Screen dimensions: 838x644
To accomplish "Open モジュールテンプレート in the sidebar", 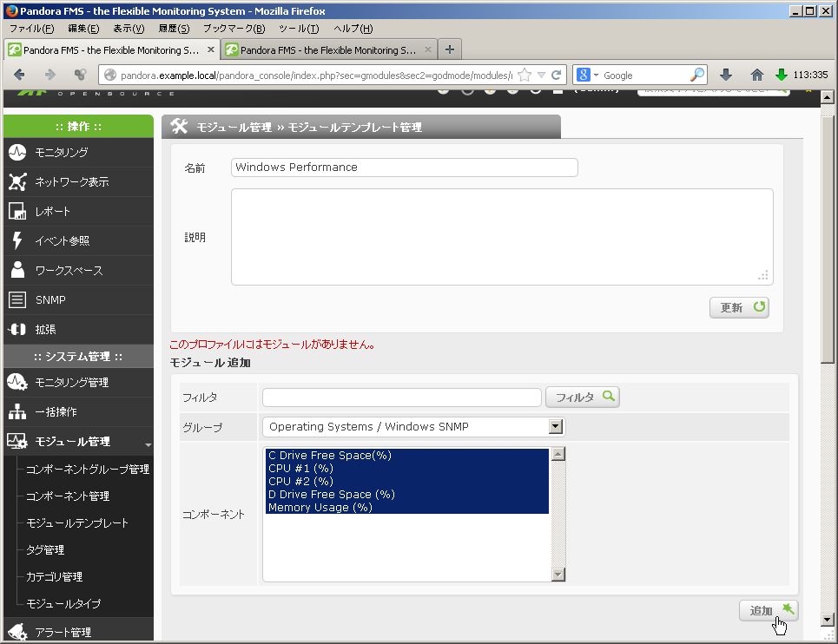I will tap(77, 522).
